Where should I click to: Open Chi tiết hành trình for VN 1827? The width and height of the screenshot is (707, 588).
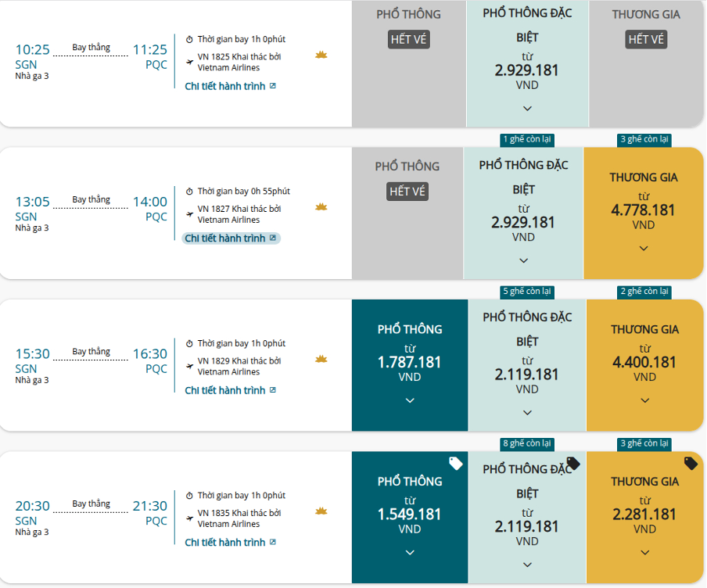tap(231, 238)
